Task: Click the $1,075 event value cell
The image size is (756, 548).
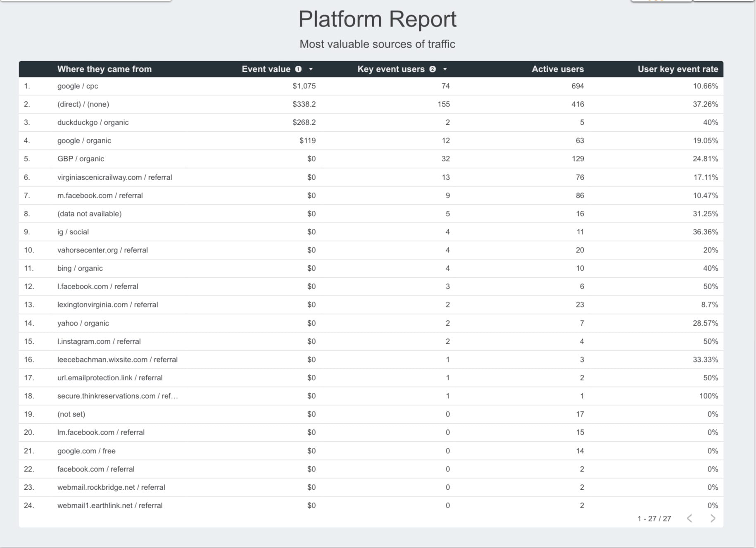Action: [304, 86]
